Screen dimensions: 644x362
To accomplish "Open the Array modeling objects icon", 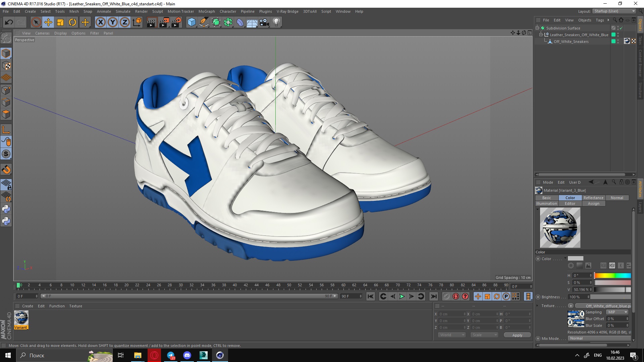I will [x=228, y=22].
